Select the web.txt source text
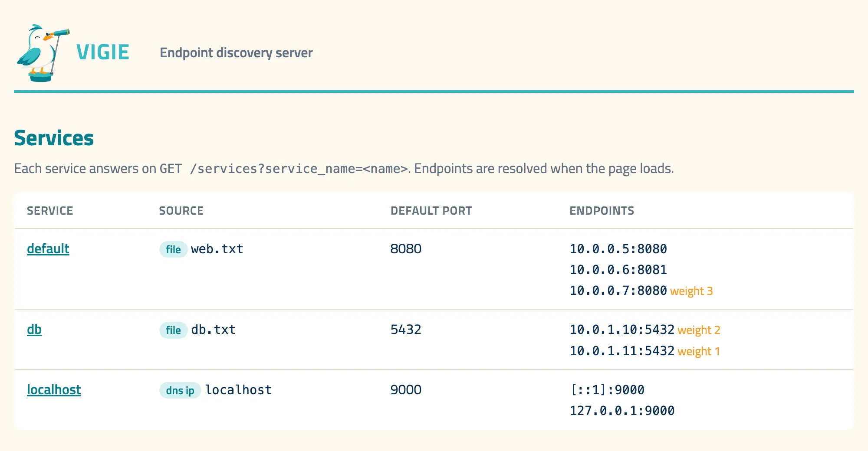The height and width of the screenshot is (451, 868). 217,249
